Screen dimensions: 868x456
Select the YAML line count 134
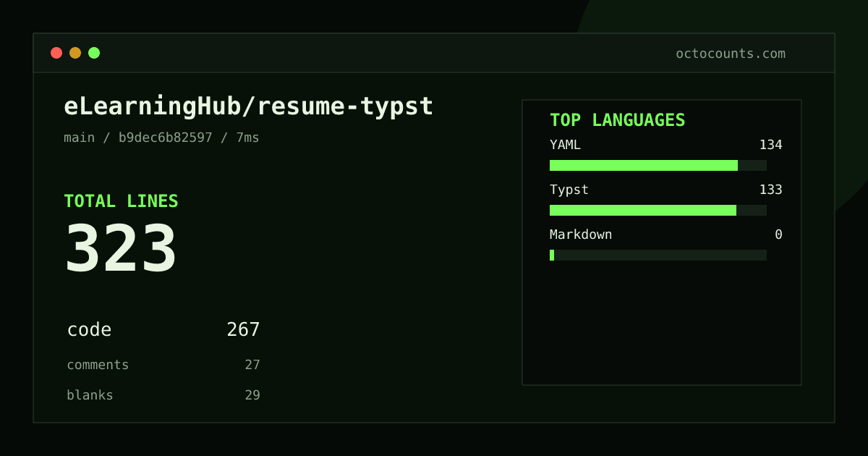pyautogui.click(x=770, y=145)
